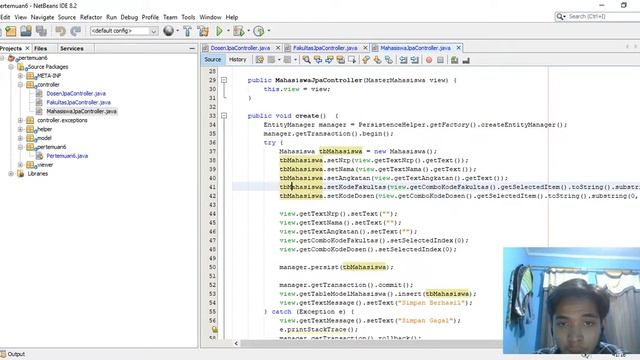Open the Debug menu
Screen dimensions: 640x360
click(x=129, y=17)
